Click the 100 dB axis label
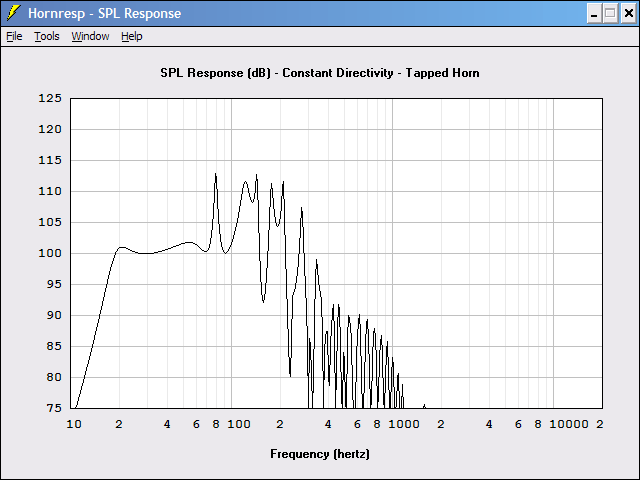640x480 pixels. (x=50, y=253)
